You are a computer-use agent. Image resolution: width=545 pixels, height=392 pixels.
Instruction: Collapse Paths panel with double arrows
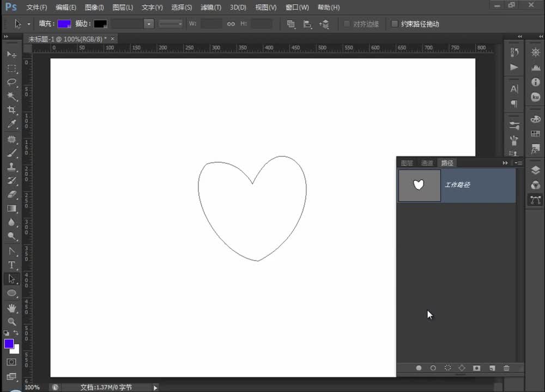[505, 163]
